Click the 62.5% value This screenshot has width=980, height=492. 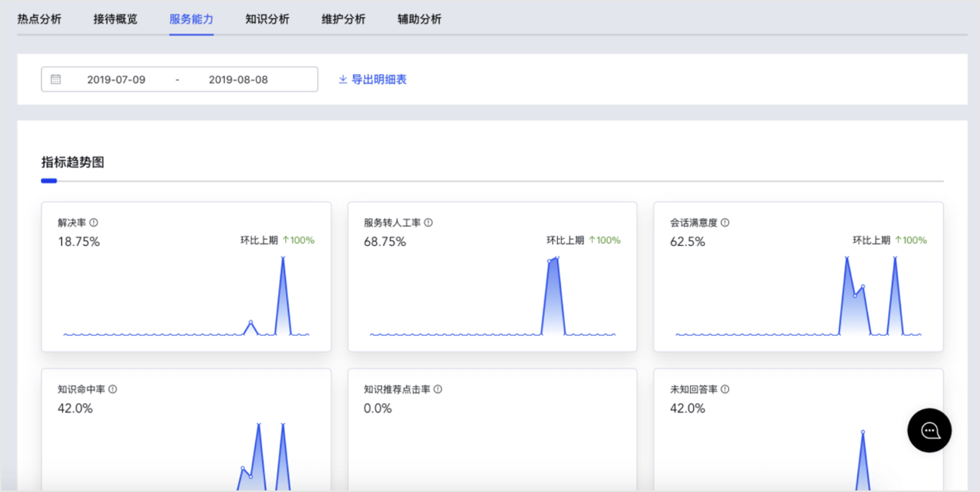(x=688, y=241)
